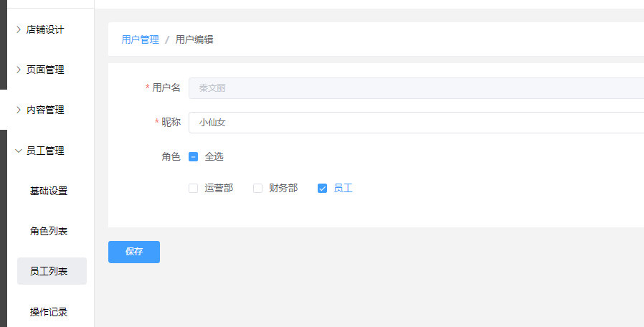Go to 基础设置 submenu
644x327 pixels.
(49, 191)
